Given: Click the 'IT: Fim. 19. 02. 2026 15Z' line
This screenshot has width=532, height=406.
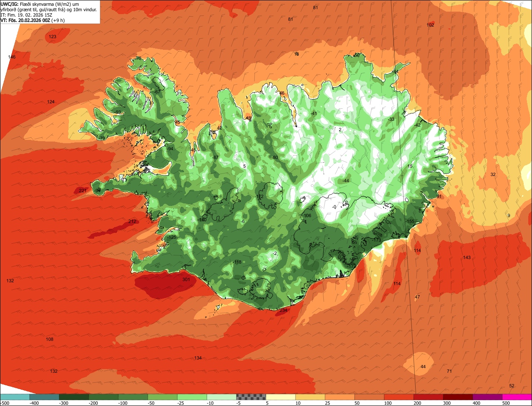Looking at the screenshot, I should [27, 15].
